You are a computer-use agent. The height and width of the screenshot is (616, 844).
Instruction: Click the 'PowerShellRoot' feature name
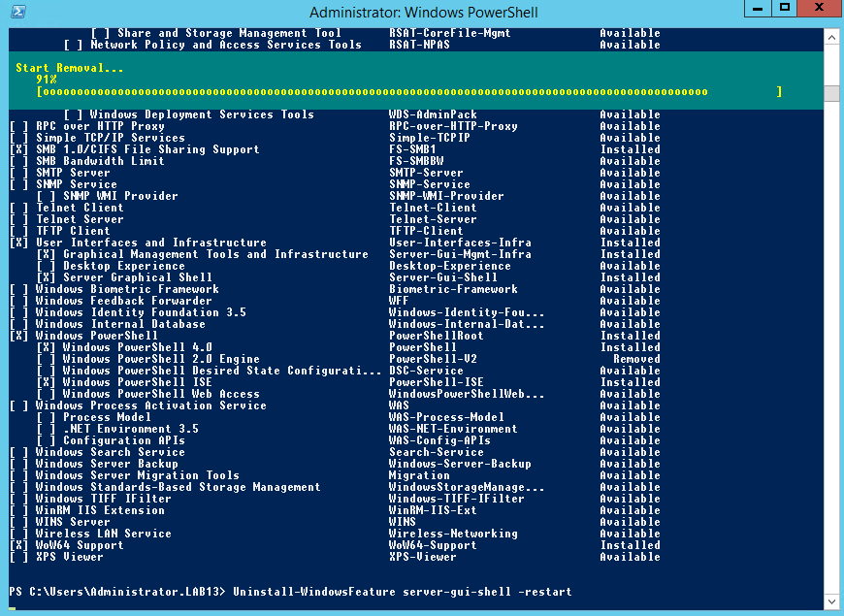(x=436, y=336)
